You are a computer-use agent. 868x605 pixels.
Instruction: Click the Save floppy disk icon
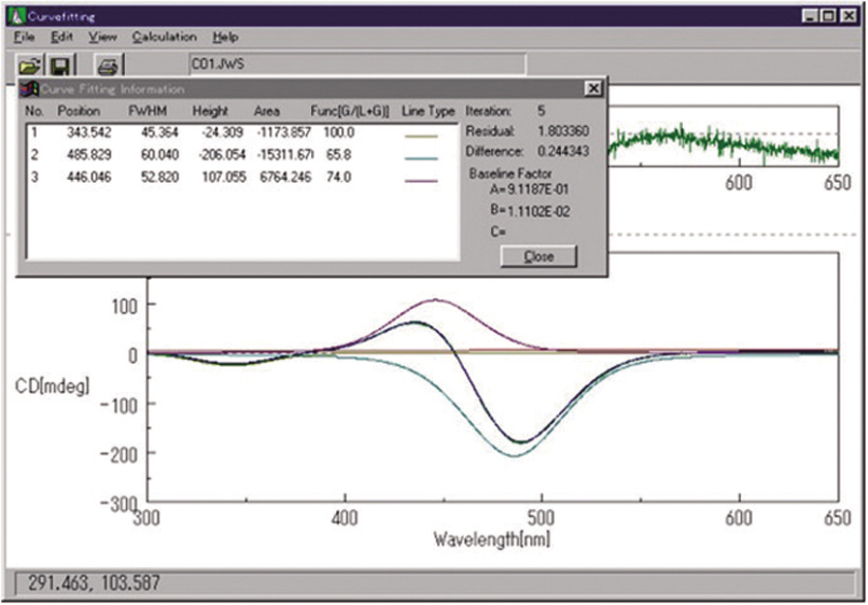click(60, 66)
